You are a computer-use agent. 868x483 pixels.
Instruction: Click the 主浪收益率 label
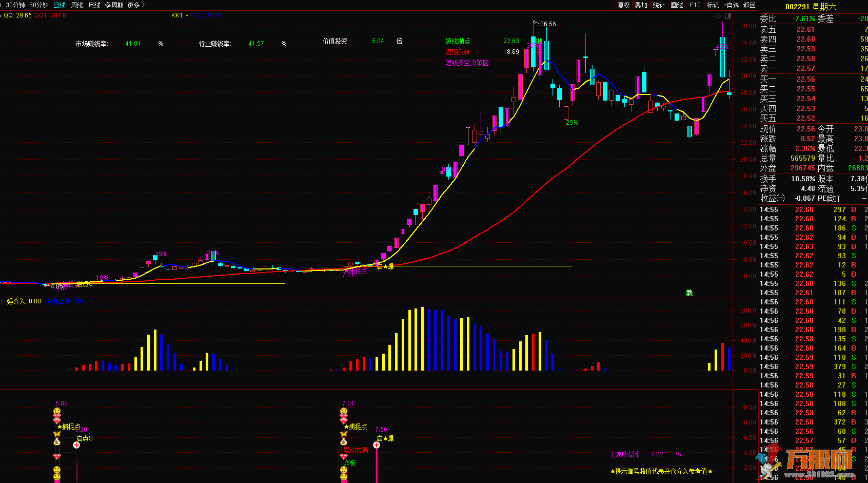[626, 454]
